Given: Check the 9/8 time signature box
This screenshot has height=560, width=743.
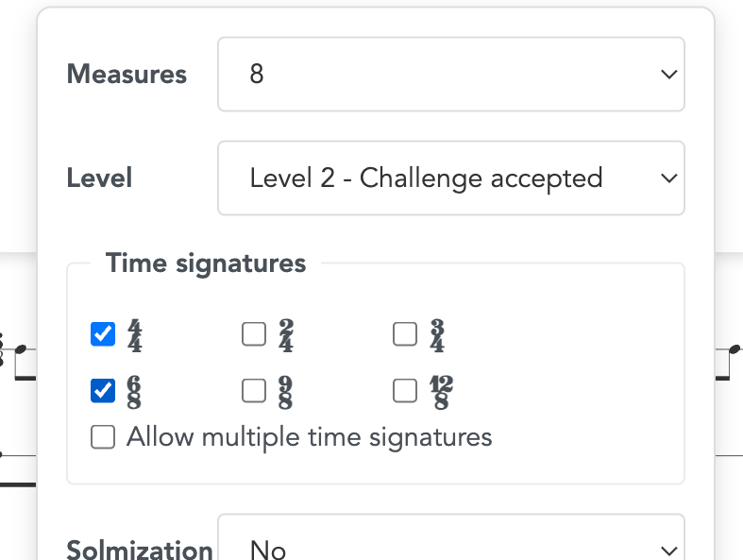Looking at the screenshot, I should tap(254, 390).
